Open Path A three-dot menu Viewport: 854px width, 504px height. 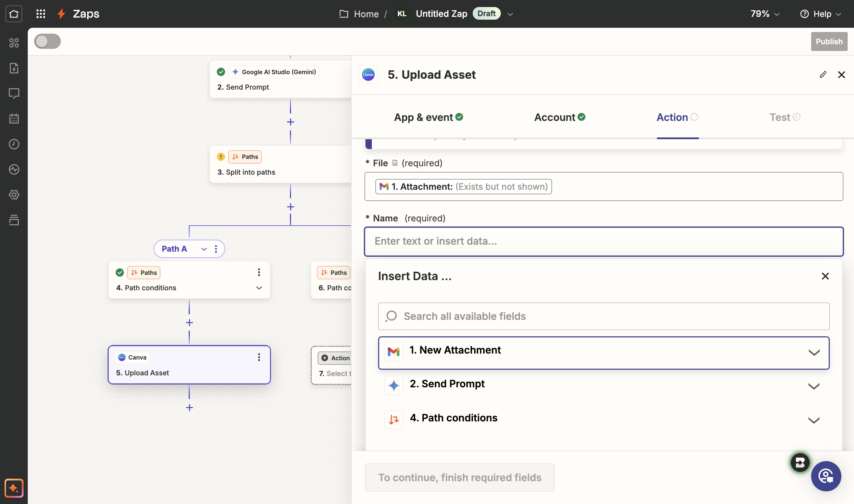pos(216,249)
